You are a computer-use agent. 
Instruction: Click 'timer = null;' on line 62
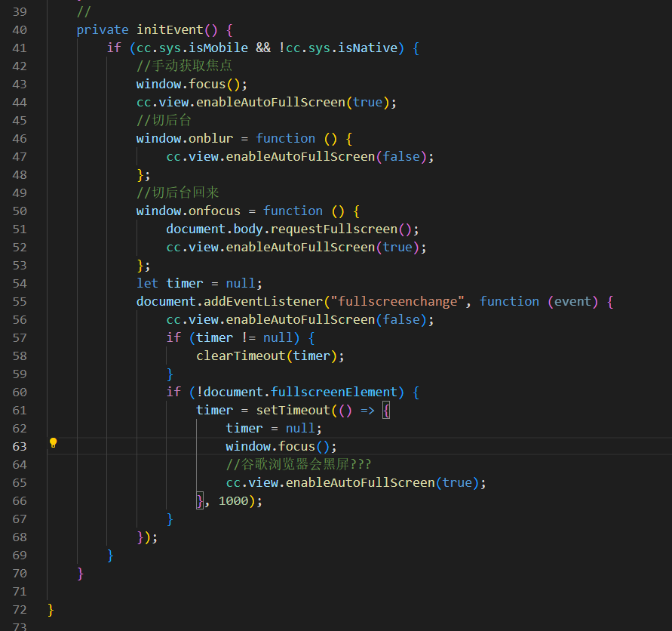pyautogui.click(x=274, y=428)
